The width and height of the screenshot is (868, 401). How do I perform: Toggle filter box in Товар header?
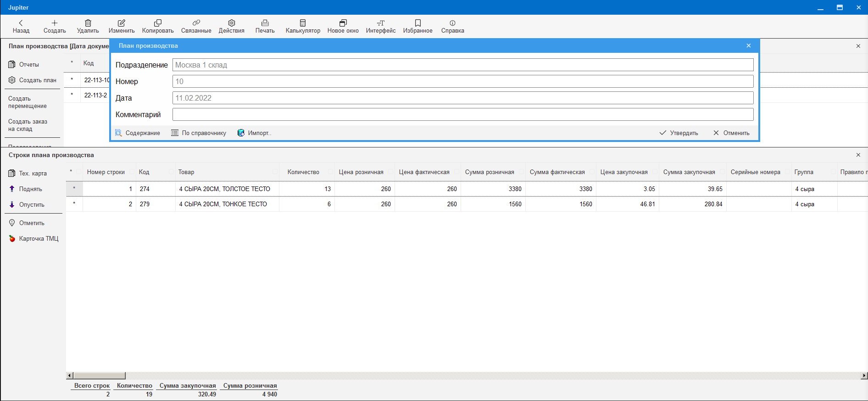coord(275,172)
